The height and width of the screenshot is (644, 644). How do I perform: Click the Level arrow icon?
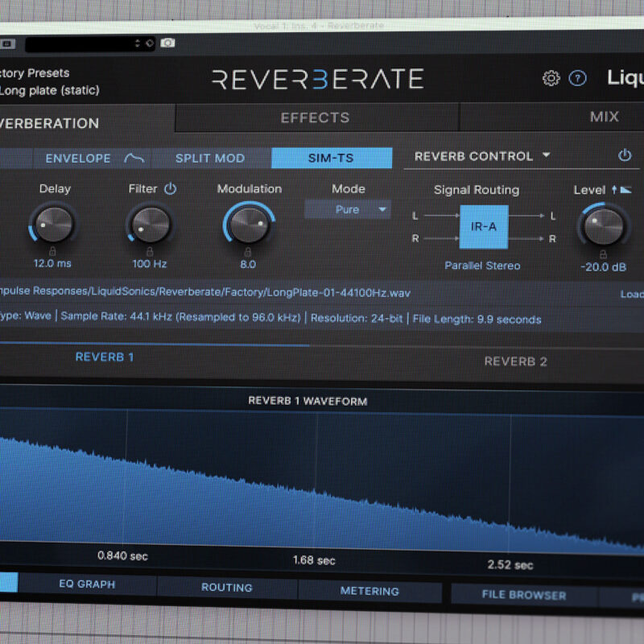[614, 189]
